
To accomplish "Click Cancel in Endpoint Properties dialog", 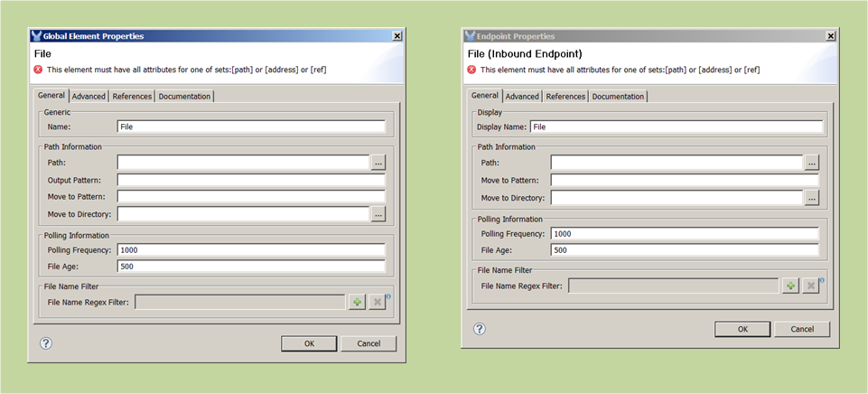I will [x=802, y=329].
